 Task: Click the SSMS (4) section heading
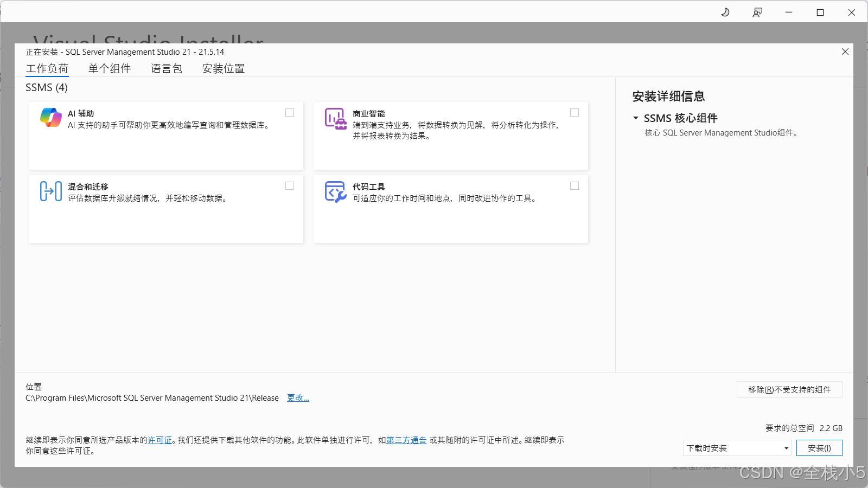pyautogui.click(x=47, y=87)
